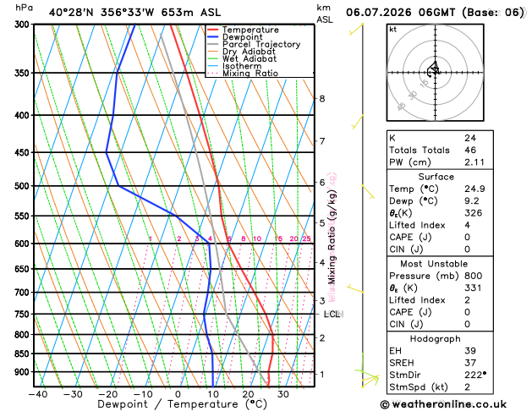
Task: Click the Surface Dewp value 9.2
Action: click(x=472, y=200)
